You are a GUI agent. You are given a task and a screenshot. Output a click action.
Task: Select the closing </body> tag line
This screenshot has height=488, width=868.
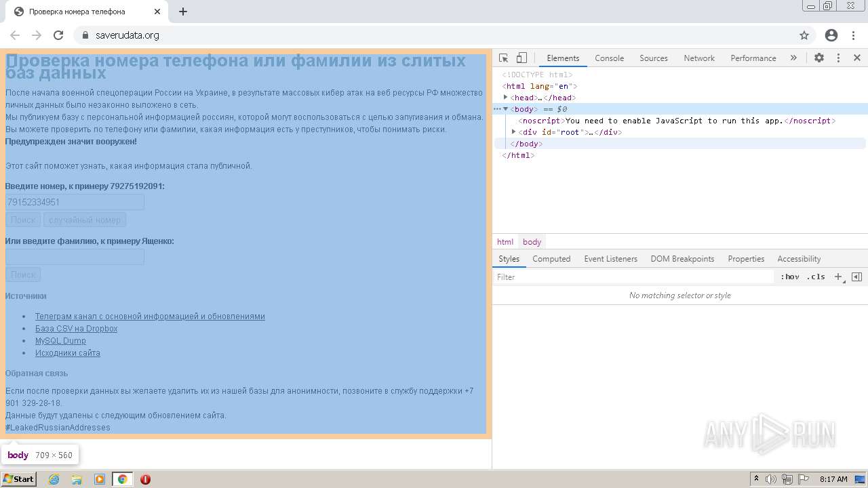pyautogui.click(x=526, y=144)
